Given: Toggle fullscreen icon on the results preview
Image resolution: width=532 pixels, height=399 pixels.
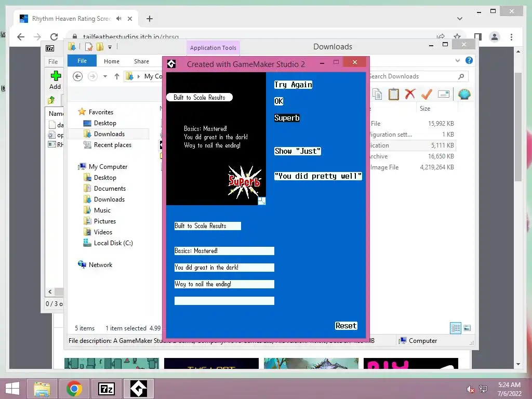Looking at the screenshot, I should click(262, 201).
